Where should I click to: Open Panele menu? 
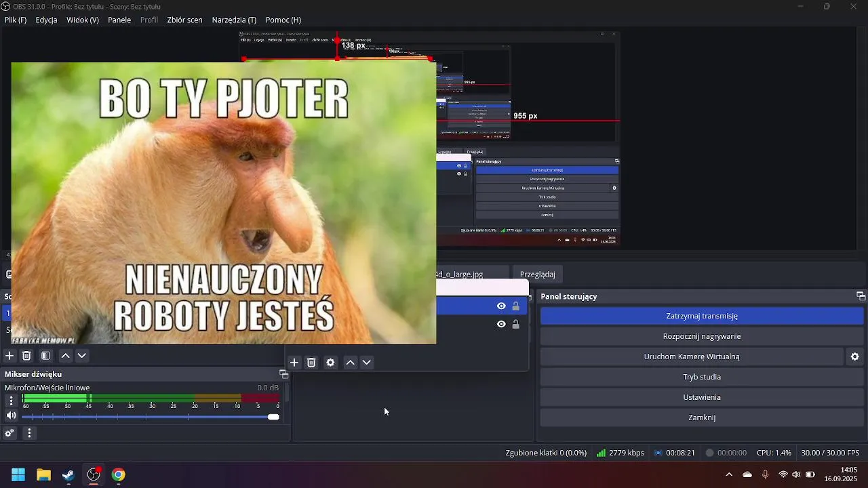pos(119,20)
